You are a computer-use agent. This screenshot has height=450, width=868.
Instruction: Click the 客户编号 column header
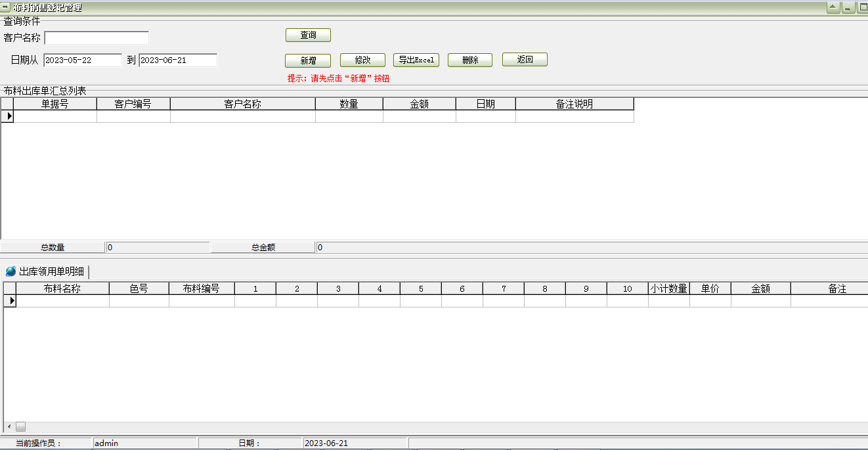(133, 104)
